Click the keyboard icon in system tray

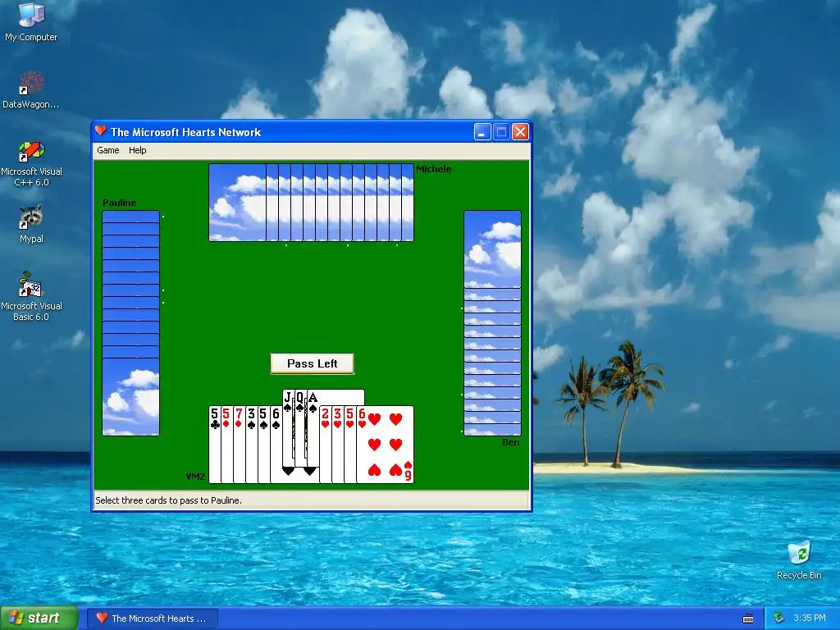(748, 619)
